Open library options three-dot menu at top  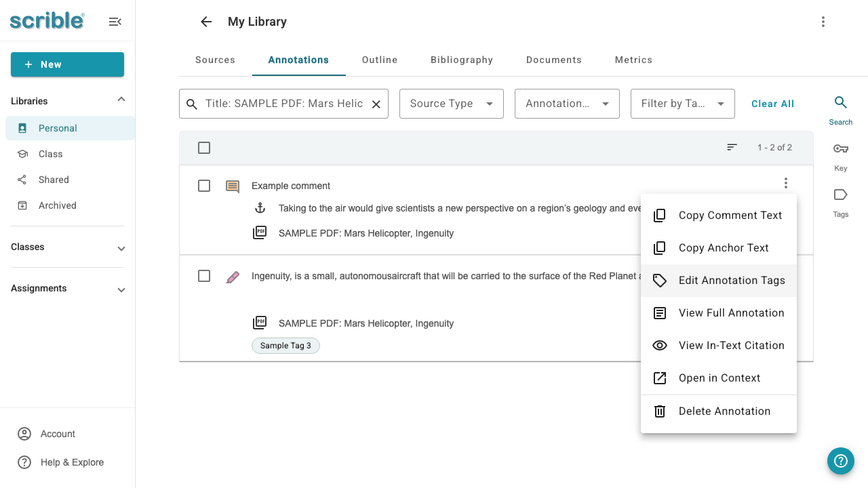pyautogui.click(x=823, y=22)
